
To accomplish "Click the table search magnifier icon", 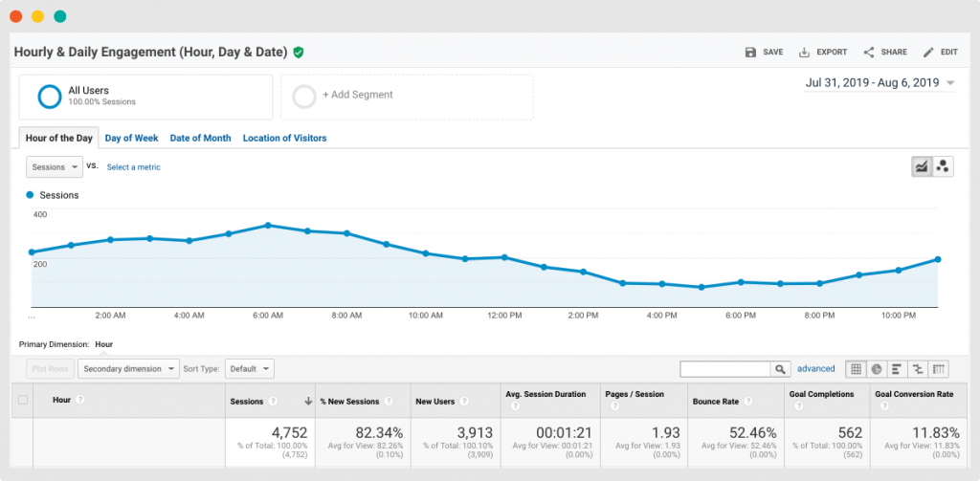I will coord(781,369).
